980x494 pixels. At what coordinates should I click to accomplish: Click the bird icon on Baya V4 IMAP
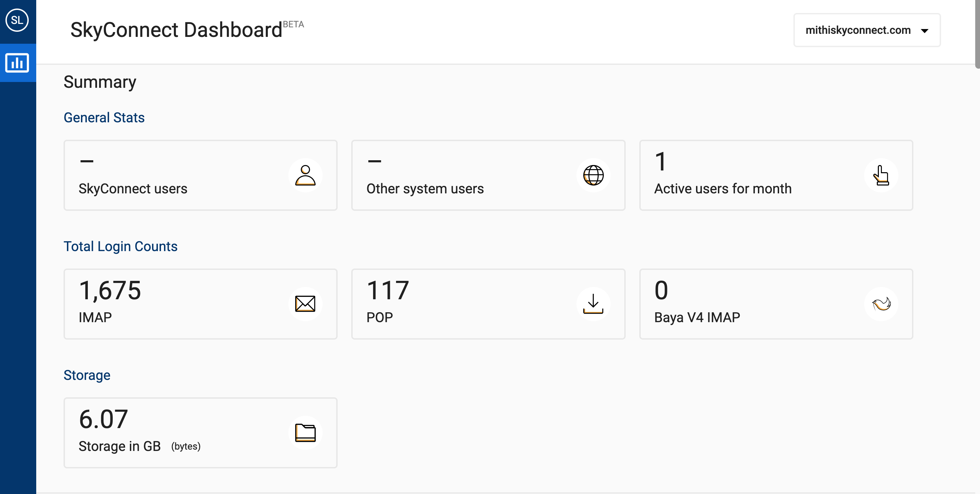881,304
